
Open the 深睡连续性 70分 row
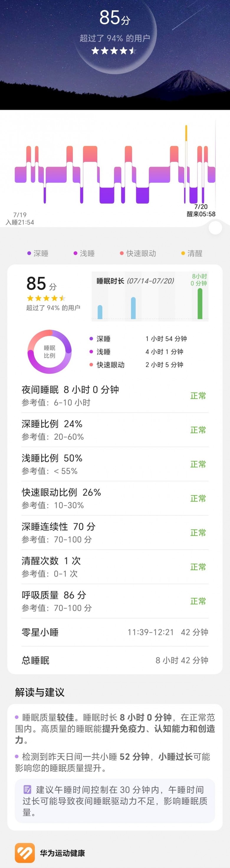(115, 532)
